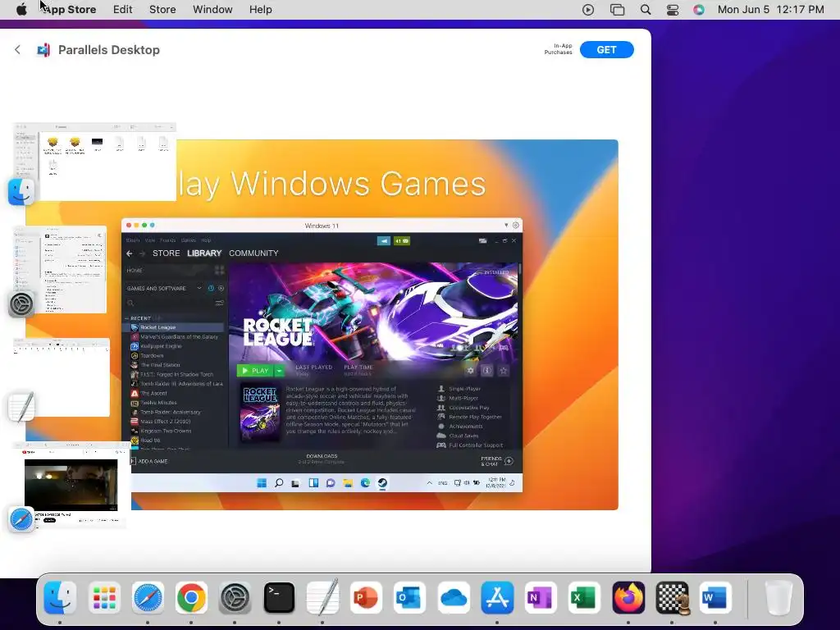Open the App Store menu
The image size is (840, 630).
(69, 10)
